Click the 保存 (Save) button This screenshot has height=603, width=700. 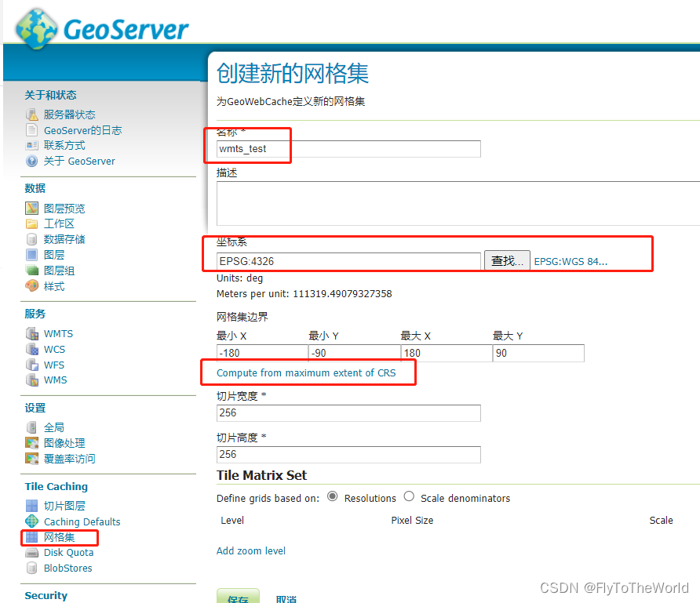click(x=238, y=598)
